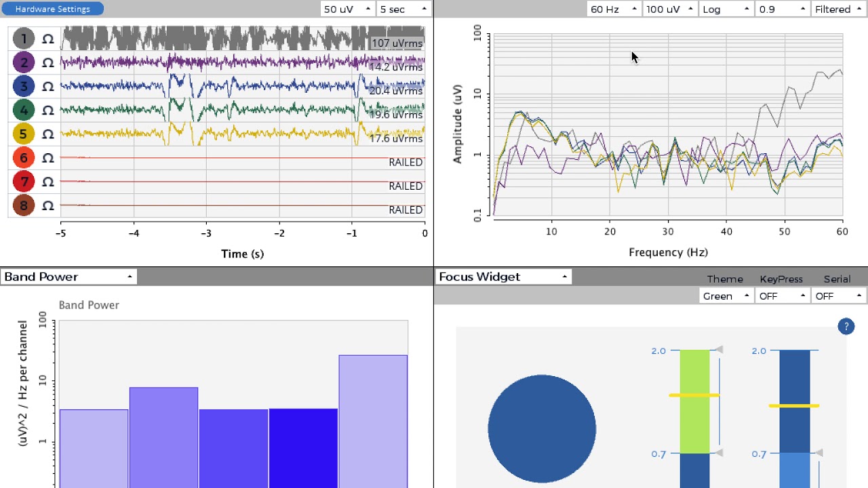Check impedance on channel 8 ohm icon
Screen dimensions: 868x488
47,205
